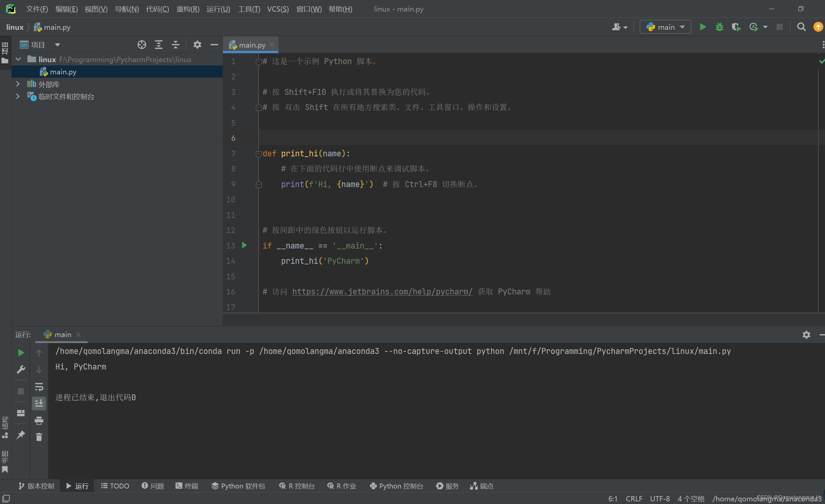Open the Python 软件包 tool window
This screenshot has height=504, width=825.
(238, 486)
